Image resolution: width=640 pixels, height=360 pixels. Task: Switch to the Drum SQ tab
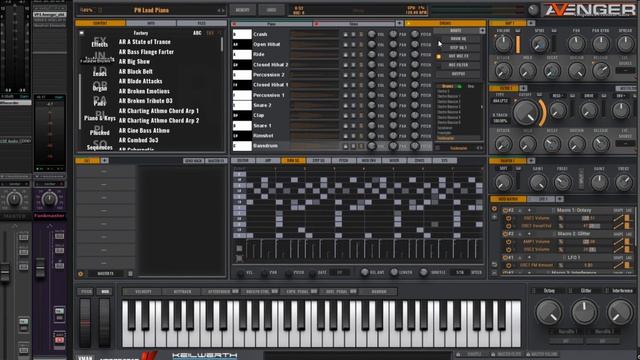coord(293,161)
